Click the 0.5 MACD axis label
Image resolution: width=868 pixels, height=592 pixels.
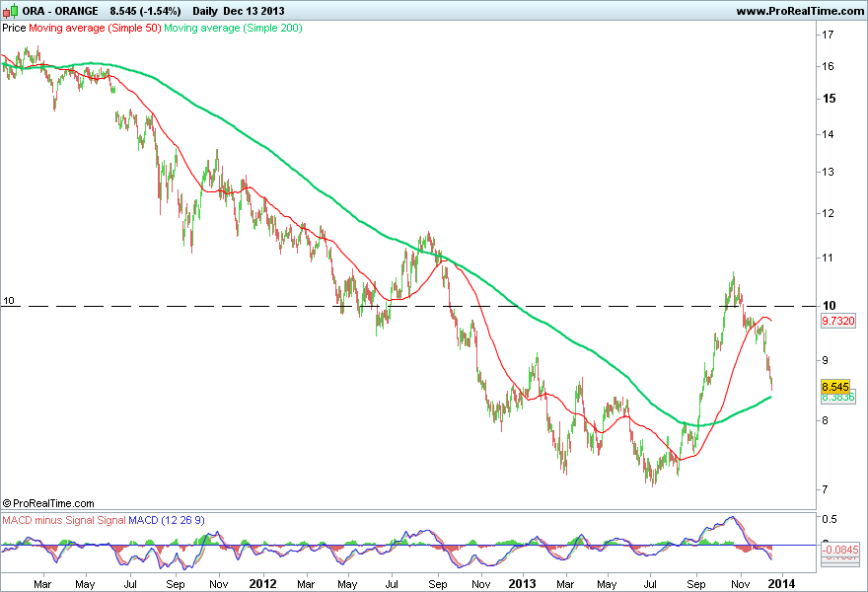point(830,519)
